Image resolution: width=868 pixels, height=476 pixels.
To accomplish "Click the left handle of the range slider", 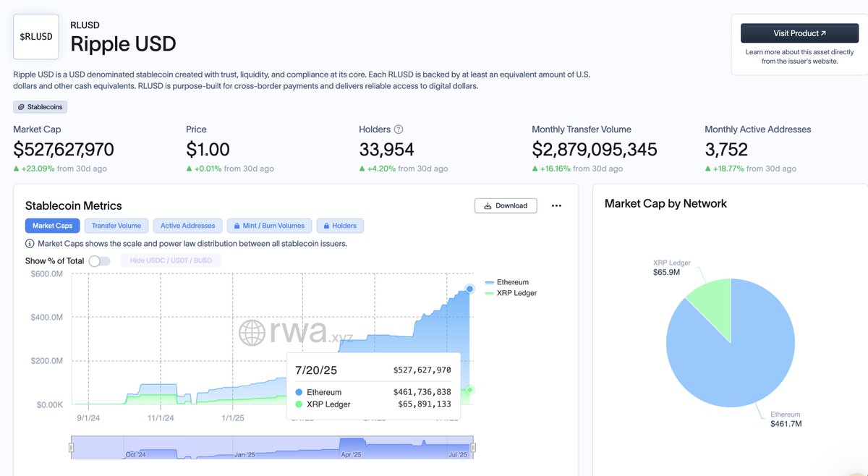I will (x=71, y=448).
